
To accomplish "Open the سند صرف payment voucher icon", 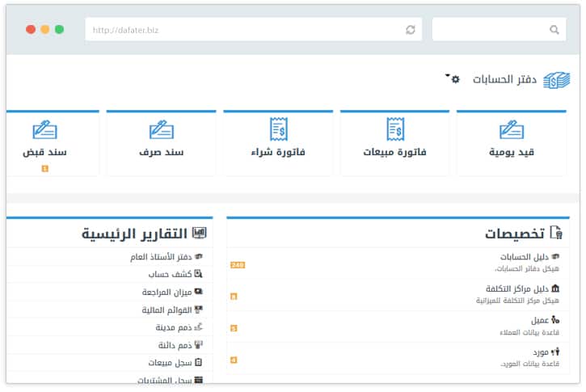I will point(162,129).
